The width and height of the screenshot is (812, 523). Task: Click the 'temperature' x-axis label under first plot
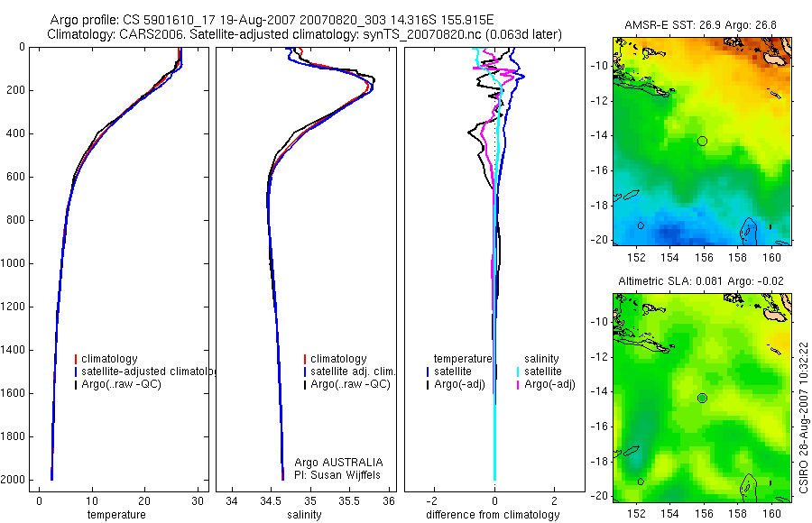click(116, 515)
